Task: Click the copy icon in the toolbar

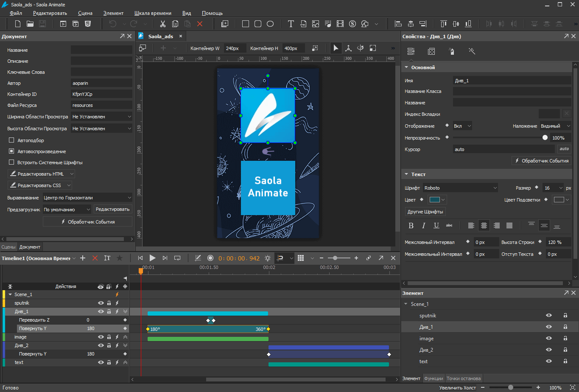Action: (x=175, y=24)
